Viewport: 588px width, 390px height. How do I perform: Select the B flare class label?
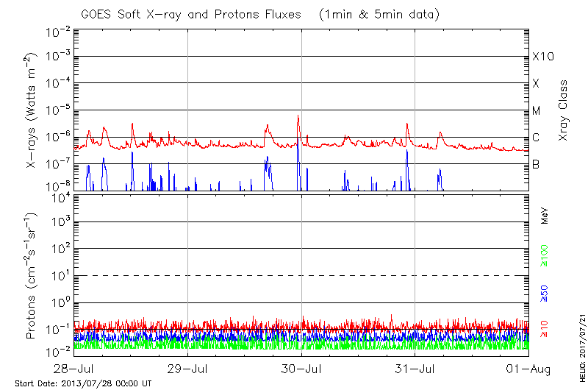(536, 165)
